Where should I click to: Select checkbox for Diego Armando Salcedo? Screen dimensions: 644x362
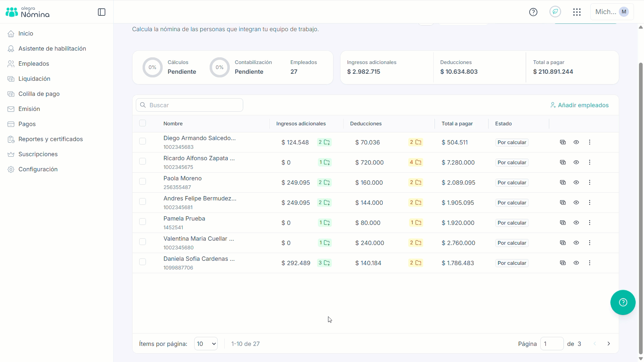click(143, 141)
